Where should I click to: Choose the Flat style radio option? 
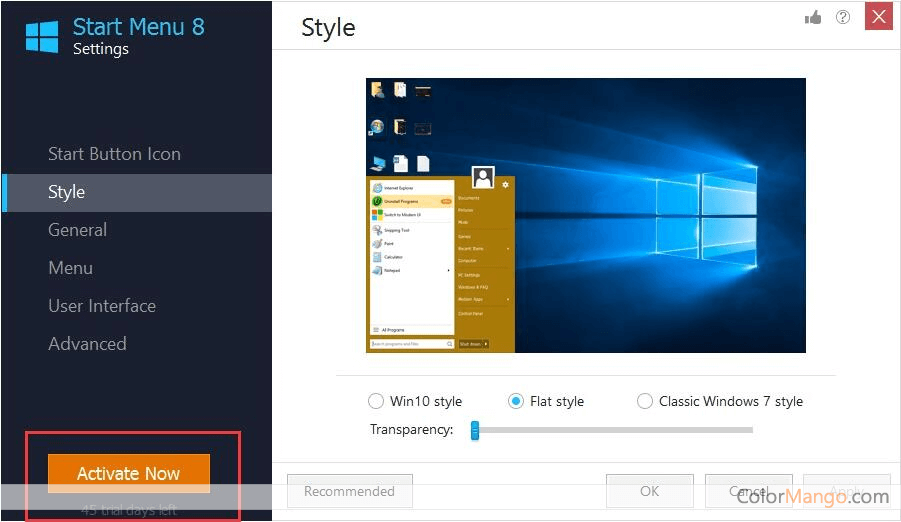click(x=516, y=401)
